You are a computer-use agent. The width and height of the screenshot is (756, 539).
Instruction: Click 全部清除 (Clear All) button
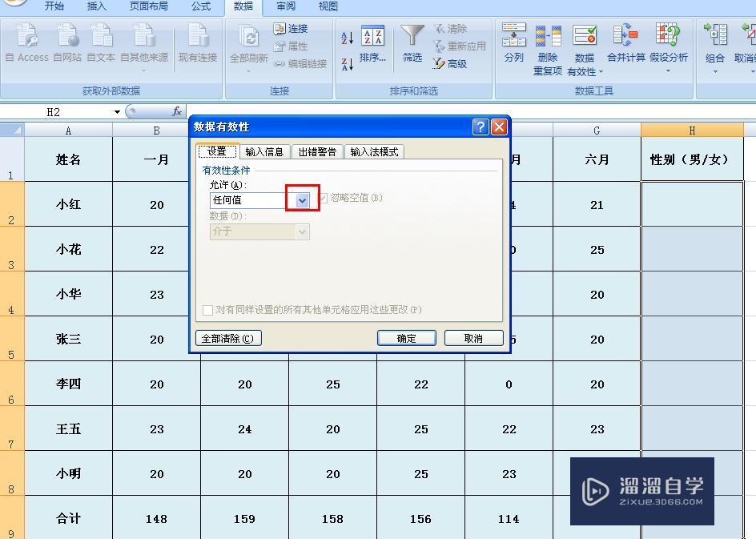227,337
